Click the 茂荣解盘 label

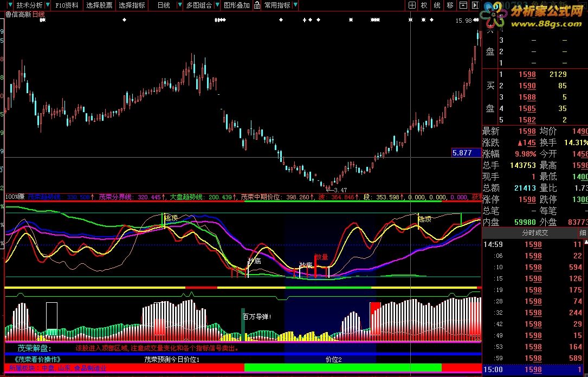[34, 348]
